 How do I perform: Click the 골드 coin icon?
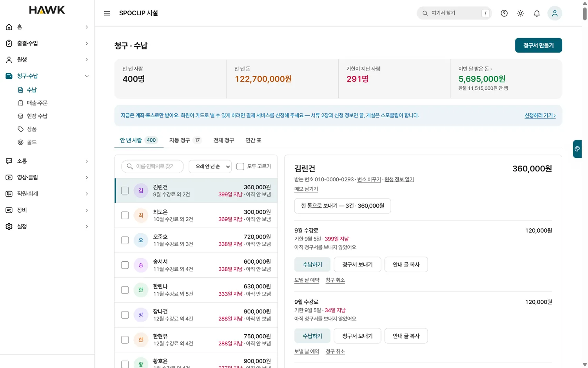coord(21,142)
